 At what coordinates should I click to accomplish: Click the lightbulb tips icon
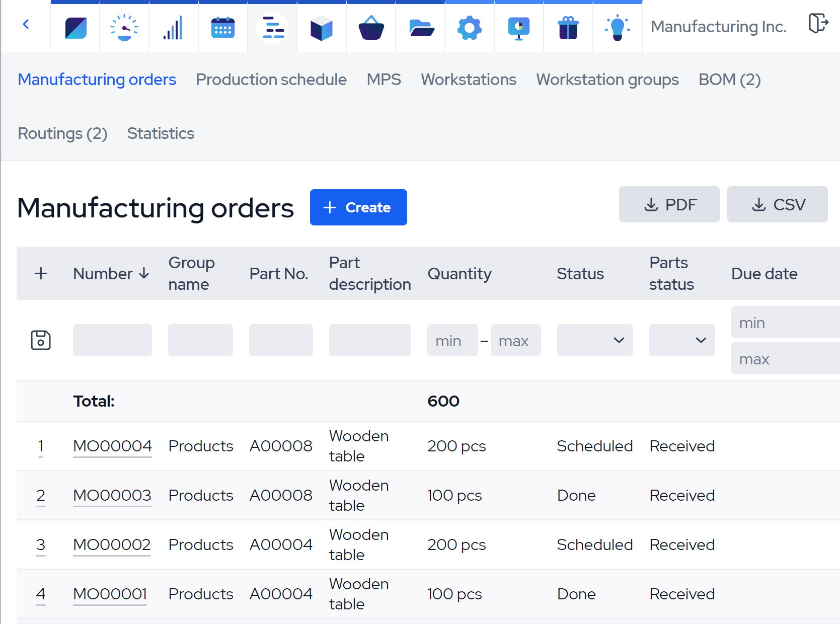618,28
